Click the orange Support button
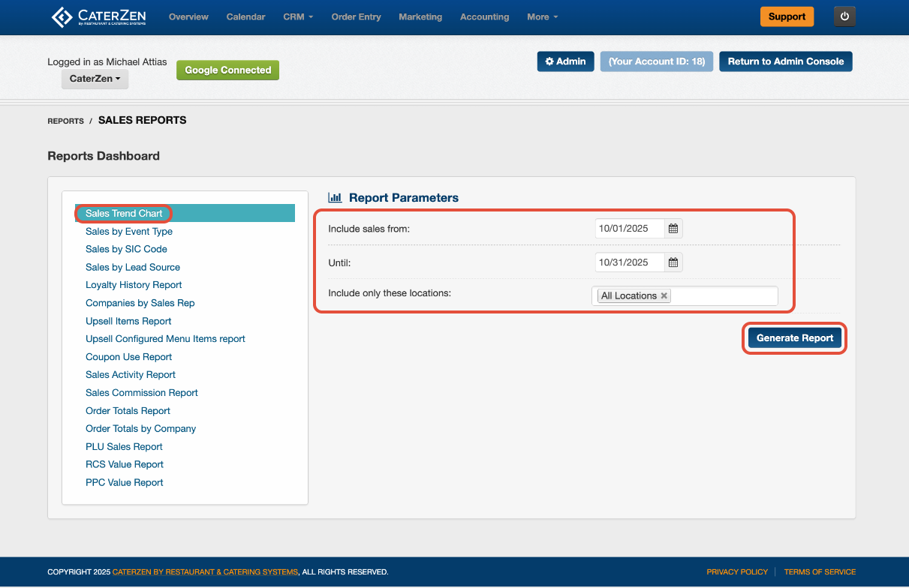 tap(787, 16)
